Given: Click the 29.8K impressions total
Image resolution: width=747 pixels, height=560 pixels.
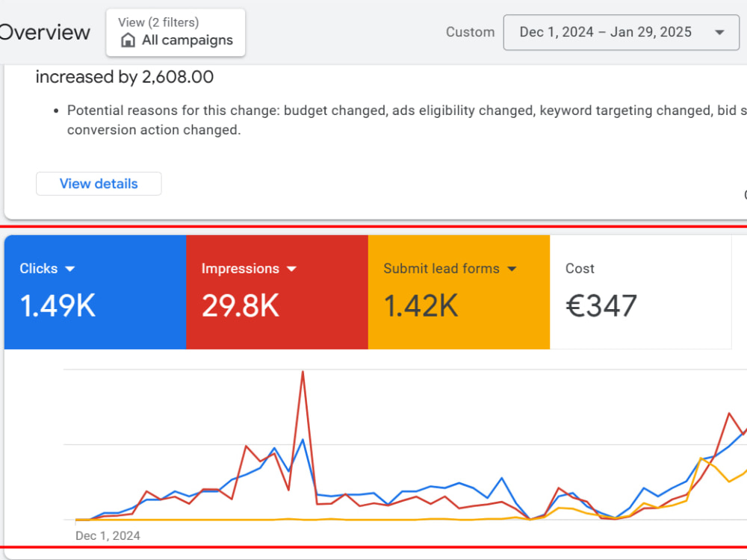Looking at the screenshot, I should 241,305.
